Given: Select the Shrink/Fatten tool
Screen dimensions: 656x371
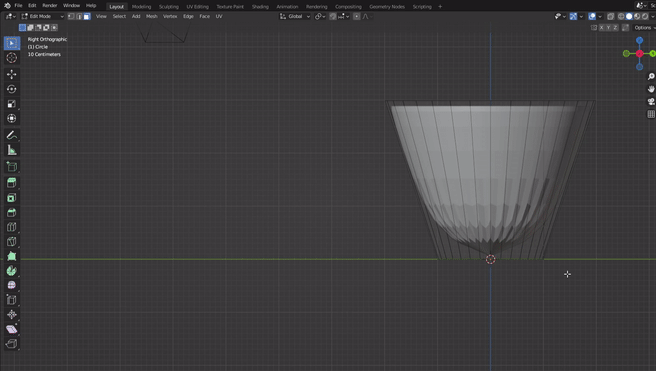Looking at the screenshot, I should coord(12,315).
